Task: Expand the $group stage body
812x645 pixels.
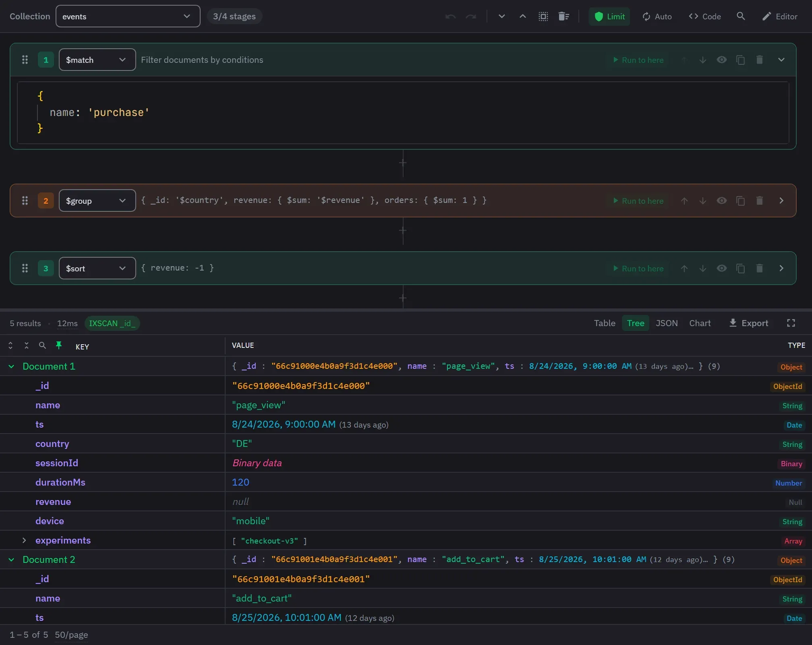Action: (781, 201)
